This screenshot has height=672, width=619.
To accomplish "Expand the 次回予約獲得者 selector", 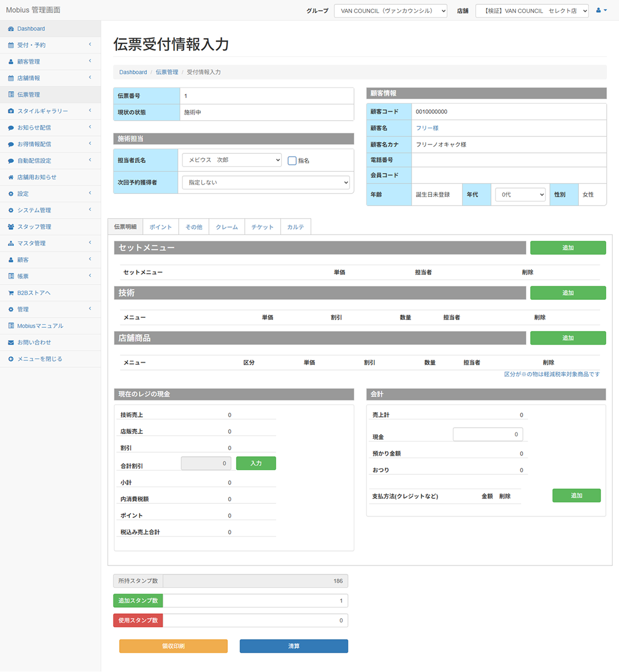I will coord(266,182).
